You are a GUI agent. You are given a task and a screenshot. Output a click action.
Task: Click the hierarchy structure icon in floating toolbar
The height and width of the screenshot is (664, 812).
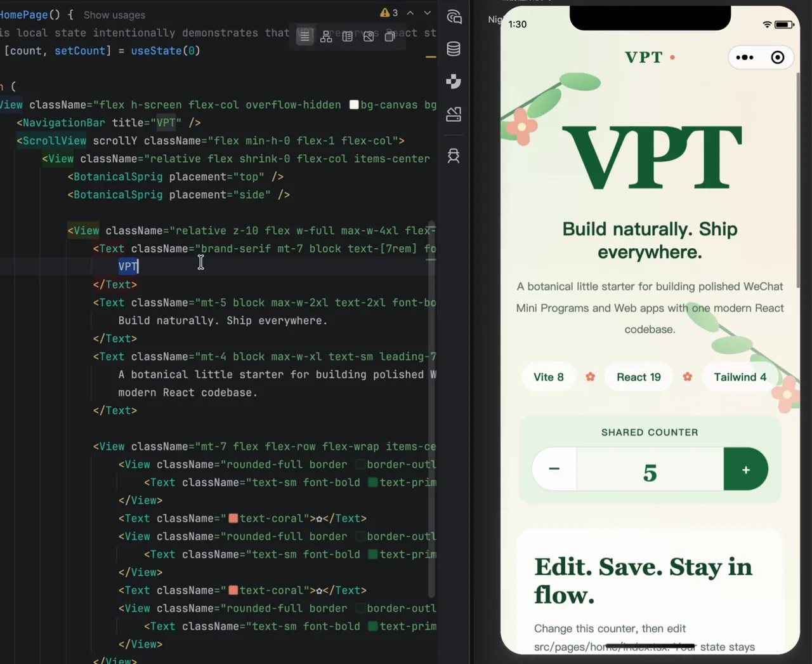coord(326,37)
